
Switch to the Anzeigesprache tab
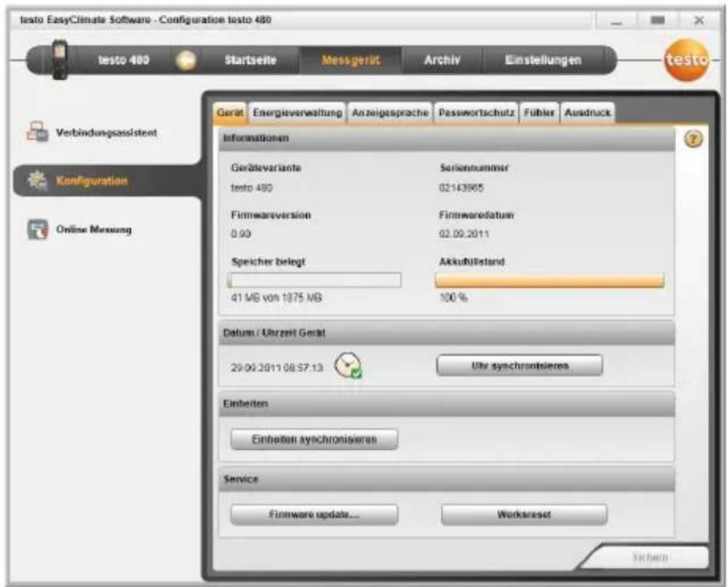point(390,113)
